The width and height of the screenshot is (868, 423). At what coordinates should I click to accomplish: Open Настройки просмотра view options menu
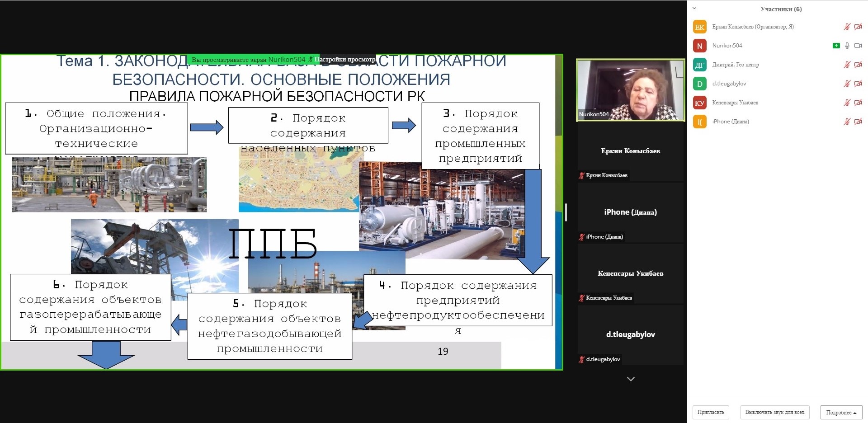click(x=345, y=59)
